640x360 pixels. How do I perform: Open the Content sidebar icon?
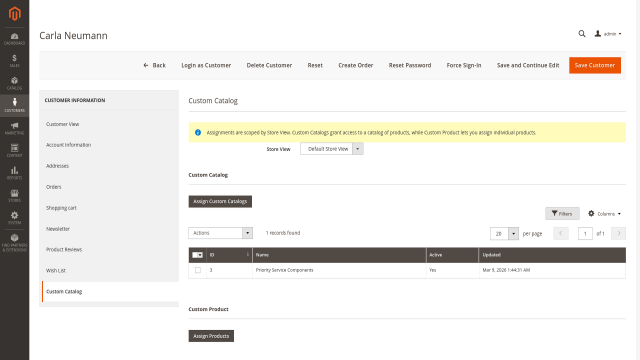click(14, 151)
